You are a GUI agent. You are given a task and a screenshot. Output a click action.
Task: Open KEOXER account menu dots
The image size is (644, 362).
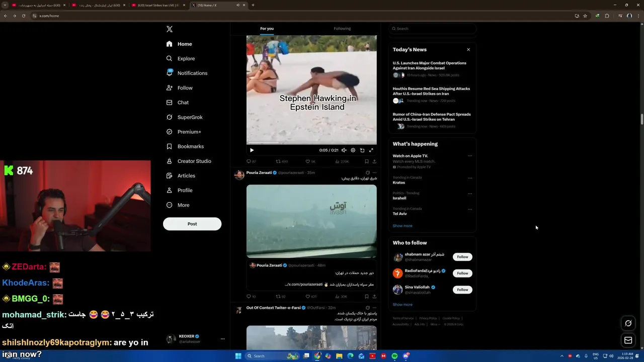[x=222, y=339]
